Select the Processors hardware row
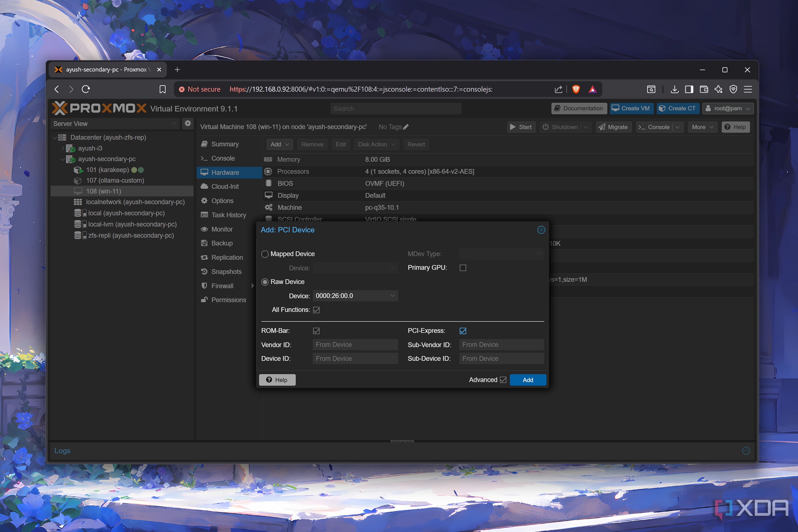Viewport: 798px width, 532px height. [x=508, y=171]
